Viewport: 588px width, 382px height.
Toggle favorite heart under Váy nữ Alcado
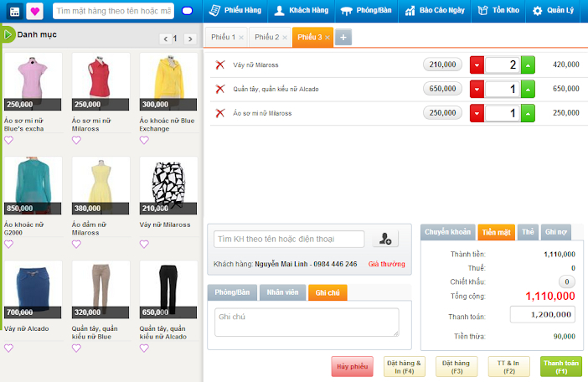click(8, 348)
